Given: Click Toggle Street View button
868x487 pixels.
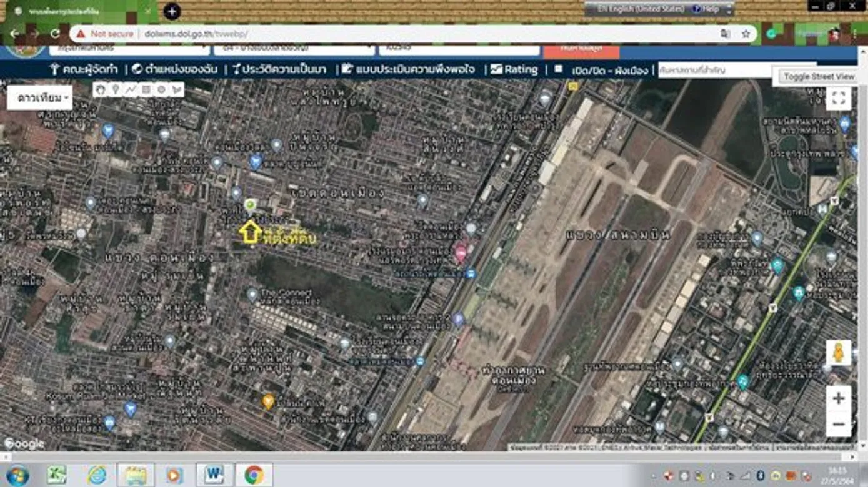Looking at the screenshot, I should (819, 76).
